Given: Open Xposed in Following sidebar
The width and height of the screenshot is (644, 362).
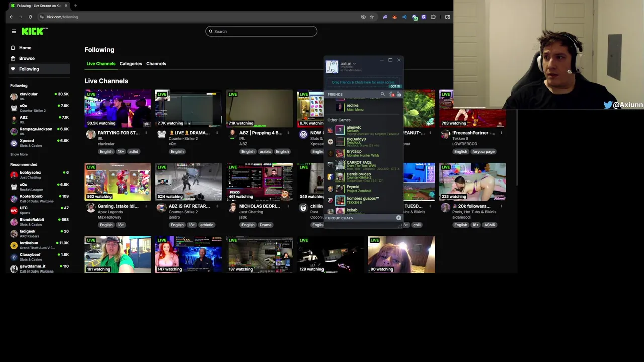Looking at the screenshot, I should (39, 143).
